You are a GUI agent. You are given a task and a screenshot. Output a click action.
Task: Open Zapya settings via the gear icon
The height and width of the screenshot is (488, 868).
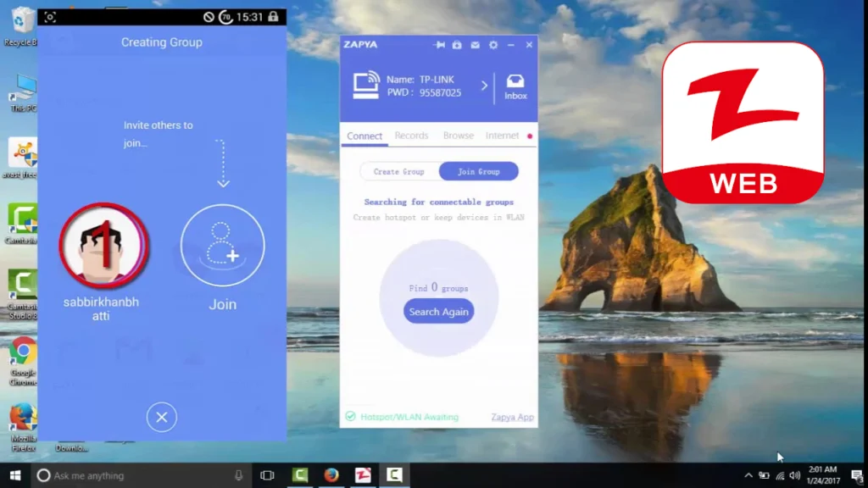tap(494, 45)
